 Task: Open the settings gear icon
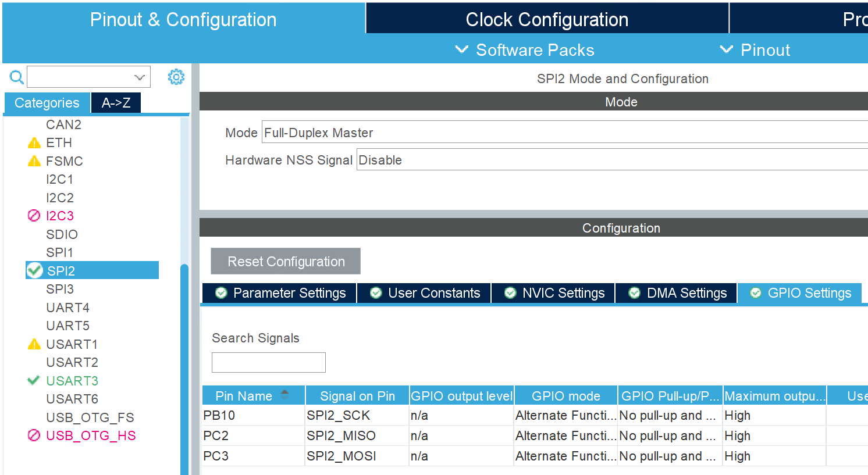[176, 77]
